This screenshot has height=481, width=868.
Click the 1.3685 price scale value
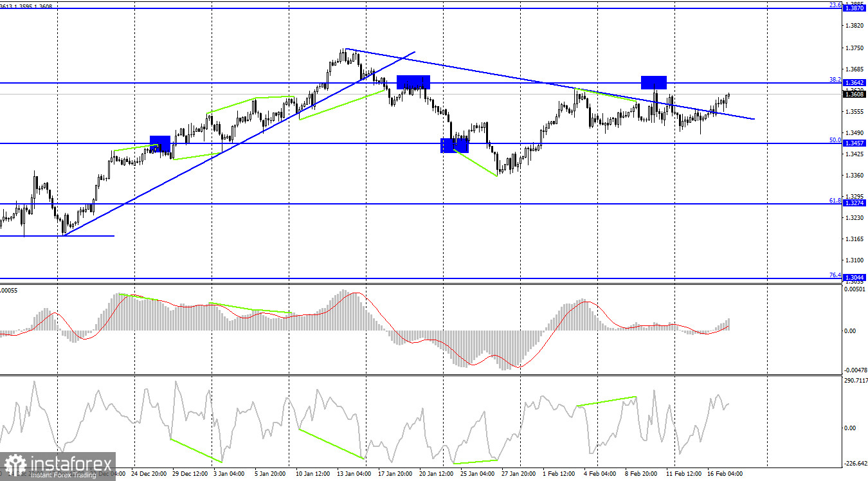[855, 69]
